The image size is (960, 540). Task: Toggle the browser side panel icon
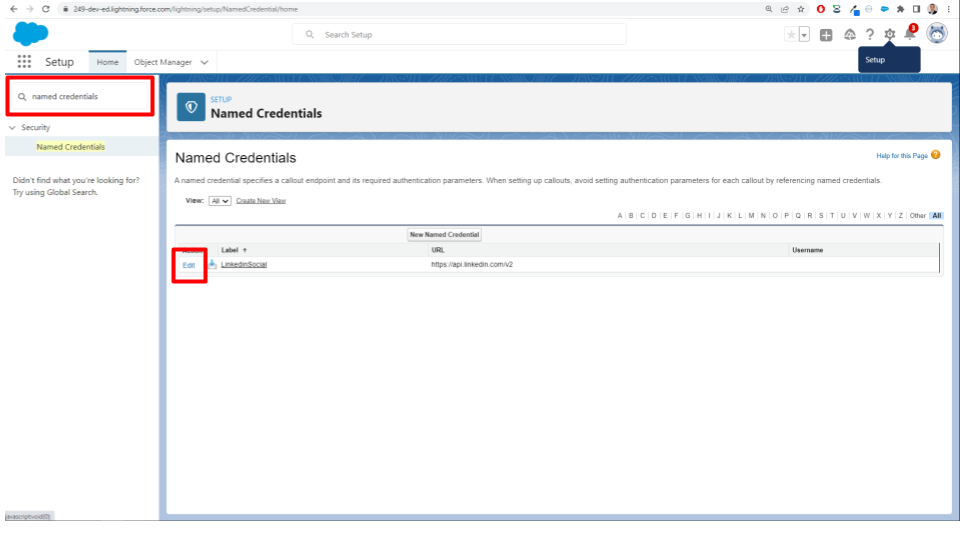tap(917, 9)
